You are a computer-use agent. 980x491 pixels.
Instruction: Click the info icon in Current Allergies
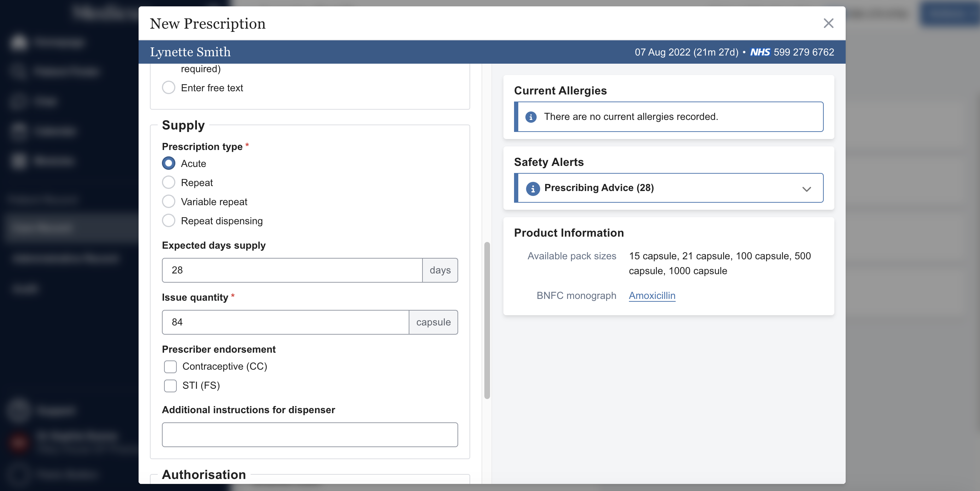tap(531, 117)
